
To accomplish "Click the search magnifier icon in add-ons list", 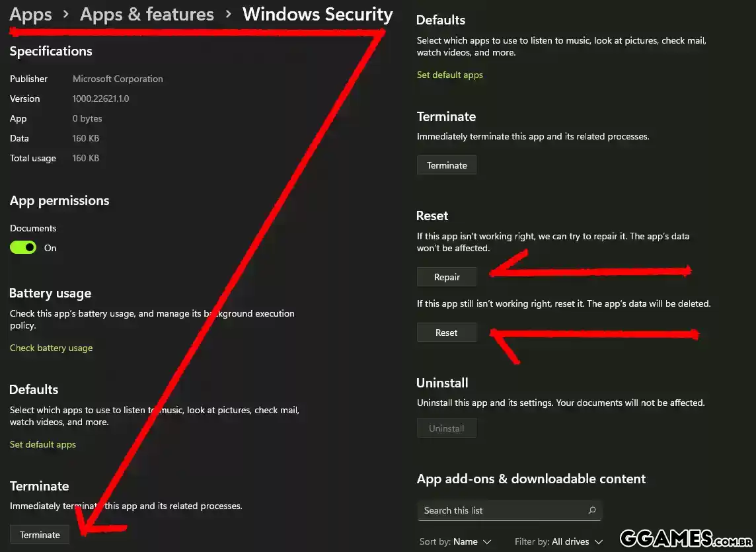I will click(591, 510).
